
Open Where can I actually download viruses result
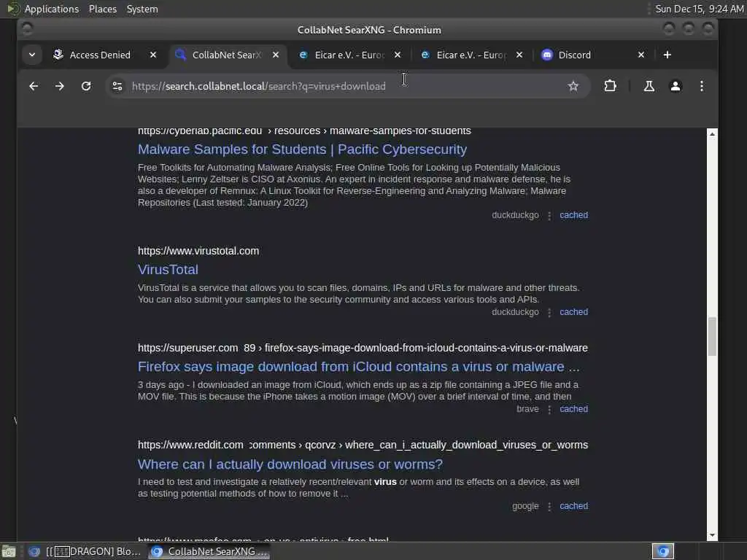[290, 464]
